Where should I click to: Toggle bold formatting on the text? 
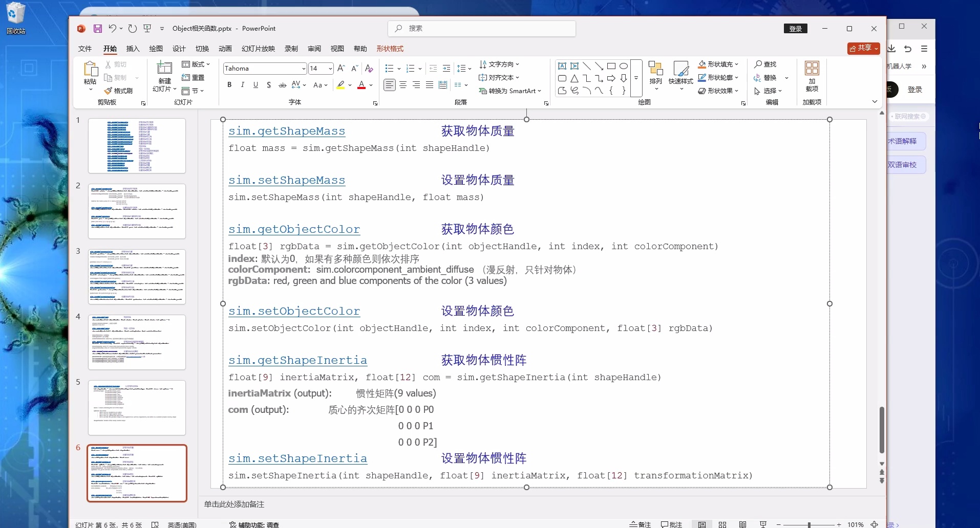229,85
